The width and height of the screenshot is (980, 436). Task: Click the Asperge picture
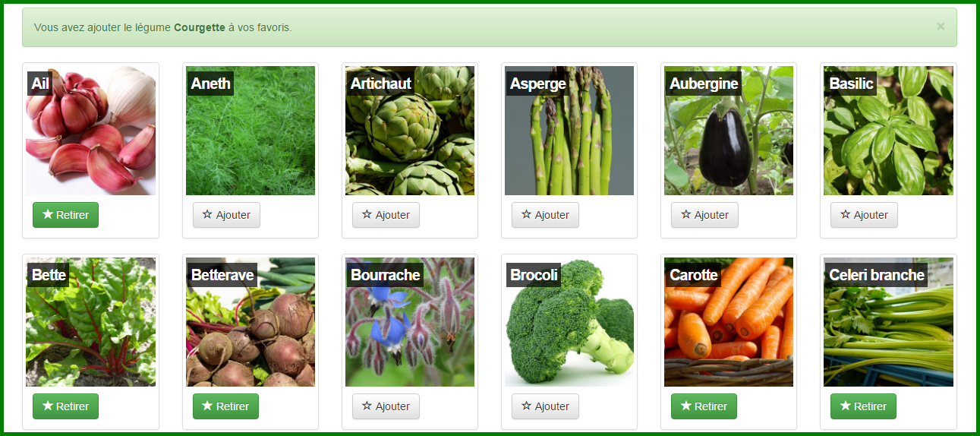pos(569,131)
